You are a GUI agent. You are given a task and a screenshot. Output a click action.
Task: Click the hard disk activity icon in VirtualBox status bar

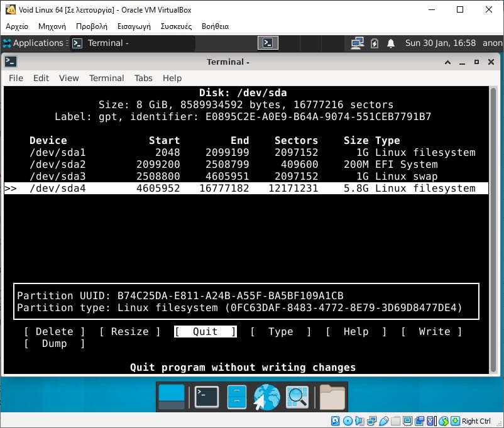click(335, 420)
